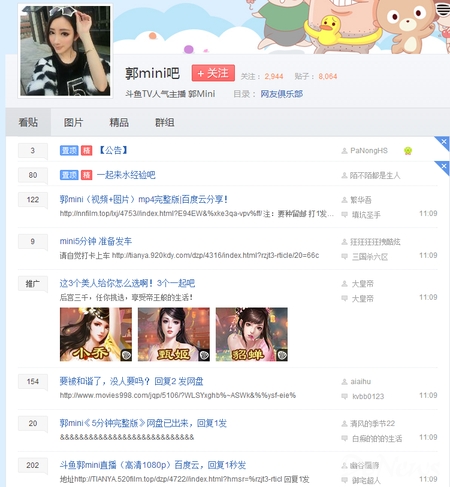This screenshot has width=450, height=487.
Task: Click the follower count 2,944
Action: pos(274,76)
